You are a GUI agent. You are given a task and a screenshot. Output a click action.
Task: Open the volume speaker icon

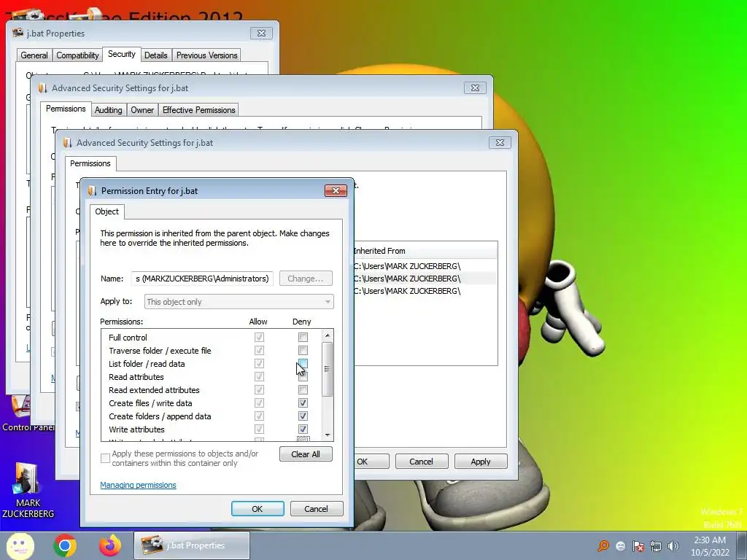pos(673,546)
